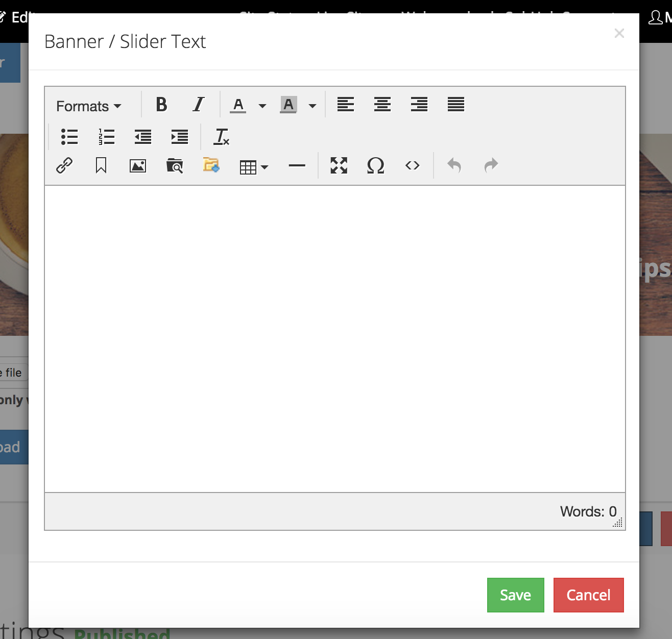Increase the indent

pyautogui.click(x=180, y=137)
